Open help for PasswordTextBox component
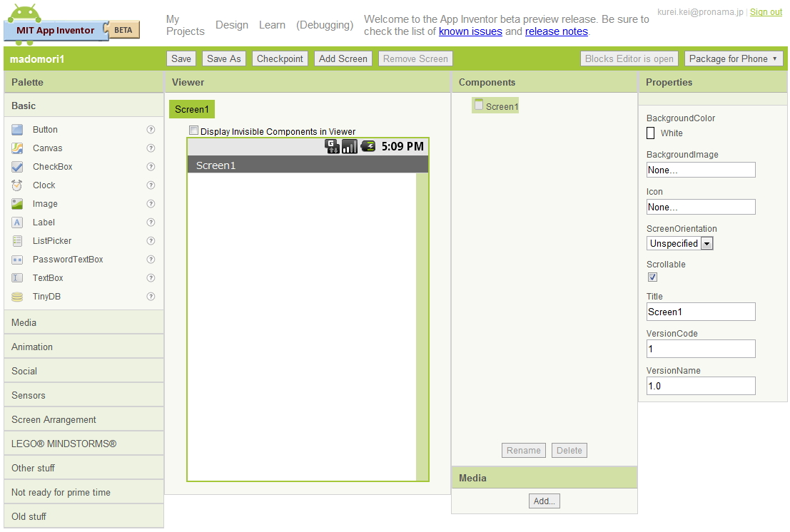 [151, 260]
